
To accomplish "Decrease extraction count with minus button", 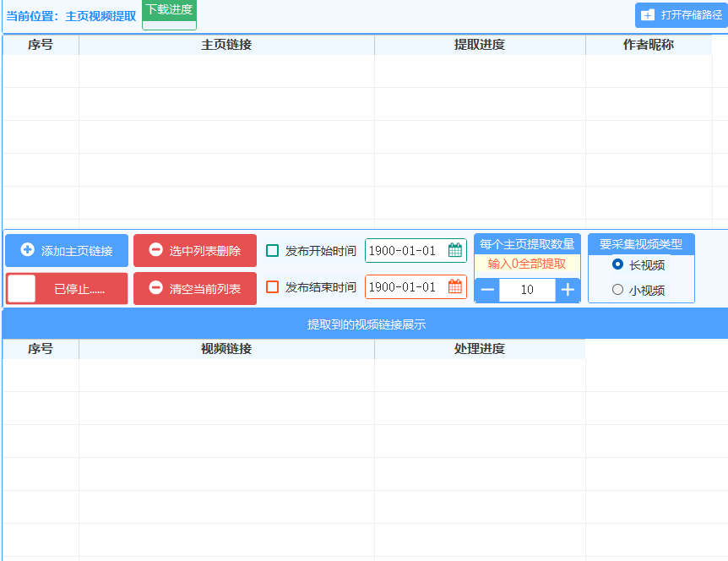I will coord(487,290).
